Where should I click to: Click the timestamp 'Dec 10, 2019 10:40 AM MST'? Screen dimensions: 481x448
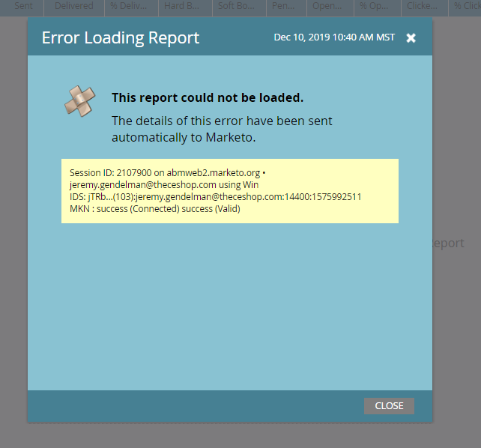pyautogui.click(x=334, y=37)
